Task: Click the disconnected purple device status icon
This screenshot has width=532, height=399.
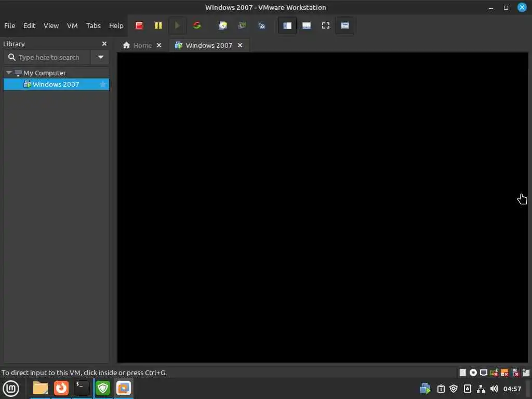Action: click(x=515, y=373)
